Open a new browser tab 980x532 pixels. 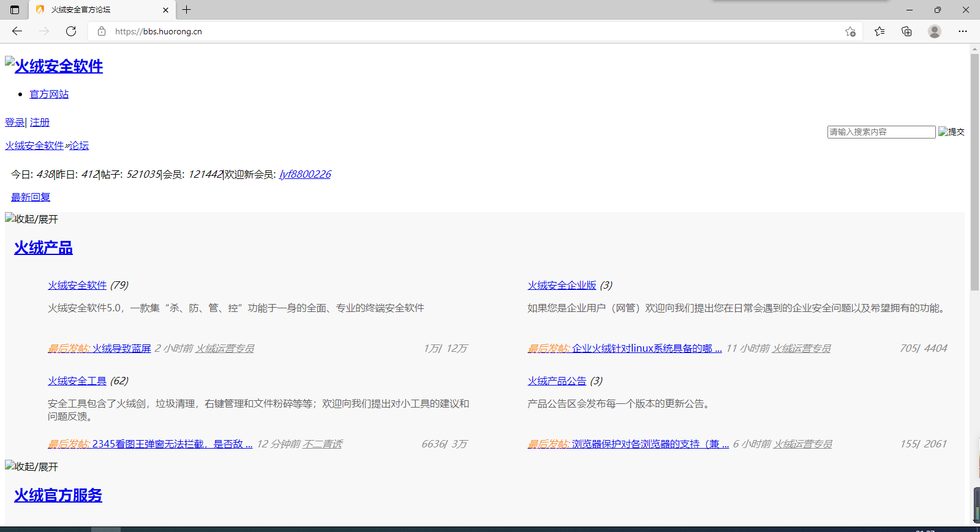[187, 10]
